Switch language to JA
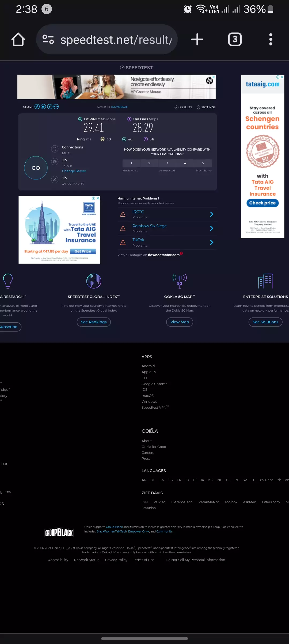 pos(202,480)
